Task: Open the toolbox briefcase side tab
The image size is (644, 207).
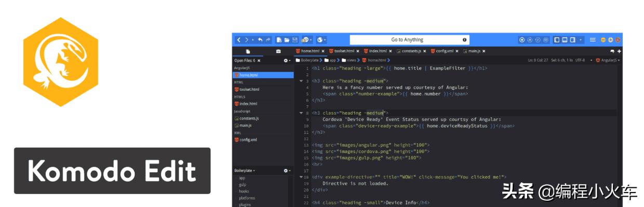Action: [x=278, y=51]
